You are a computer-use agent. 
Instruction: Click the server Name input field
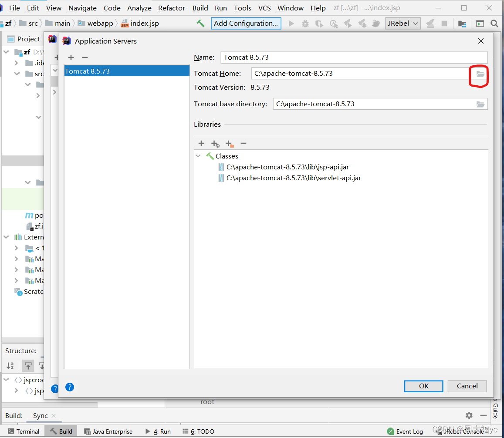pyautogui.click(x=354, y=57)
